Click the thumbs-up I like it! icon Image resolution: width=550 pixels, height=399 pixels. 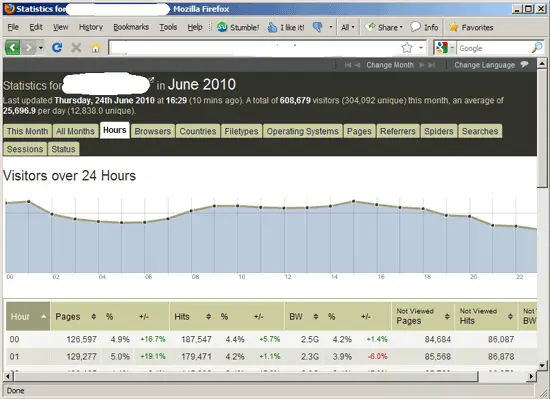tap(272, 27)
